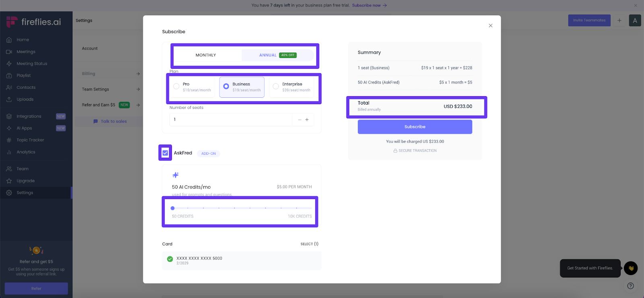Click the $5.00 PER MONTH price
644x298 pixels.
coord(294,187)
